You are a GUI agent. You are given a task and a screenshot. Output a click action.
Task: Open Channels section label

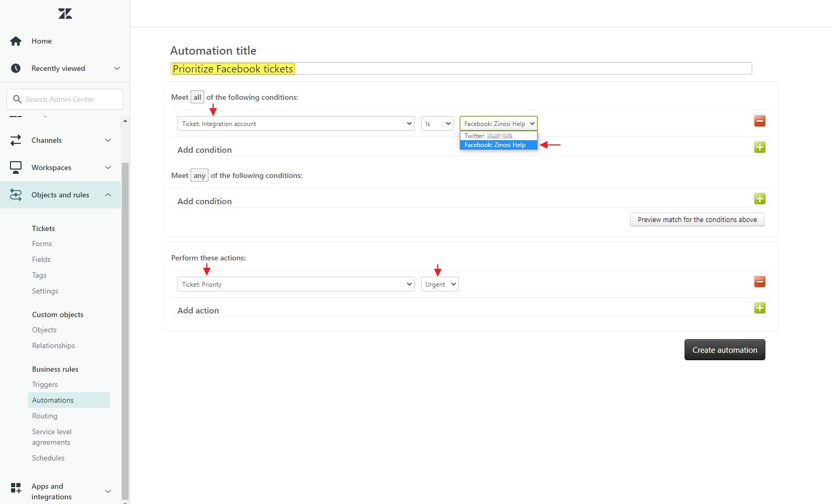click(x=47, y=140)
